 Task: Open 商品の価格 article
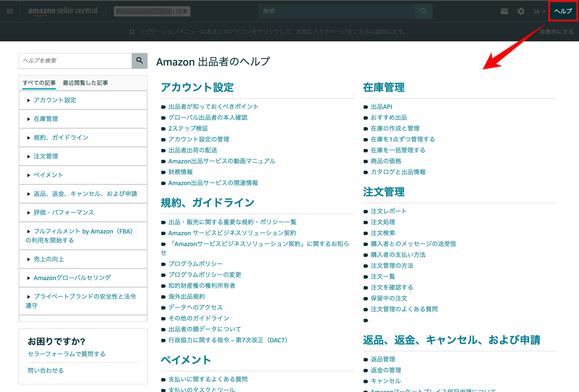coord(386,161)
